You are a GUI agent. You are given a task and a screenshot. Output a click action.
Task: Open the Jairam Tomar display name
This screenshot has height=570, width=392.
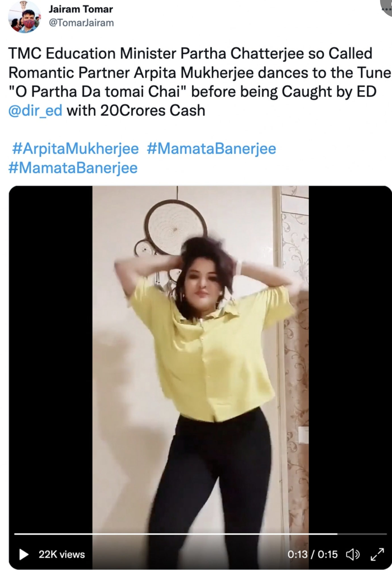click(81, 9)
